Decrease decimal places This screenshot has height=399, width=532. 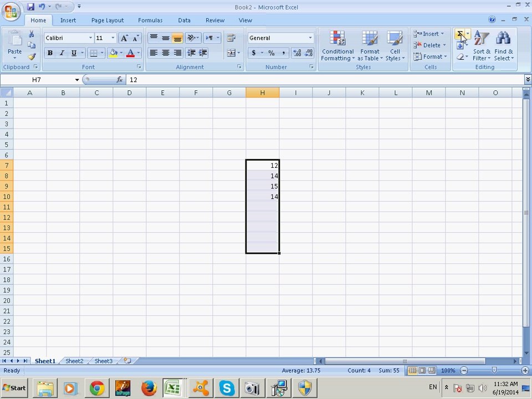point(309,53)
